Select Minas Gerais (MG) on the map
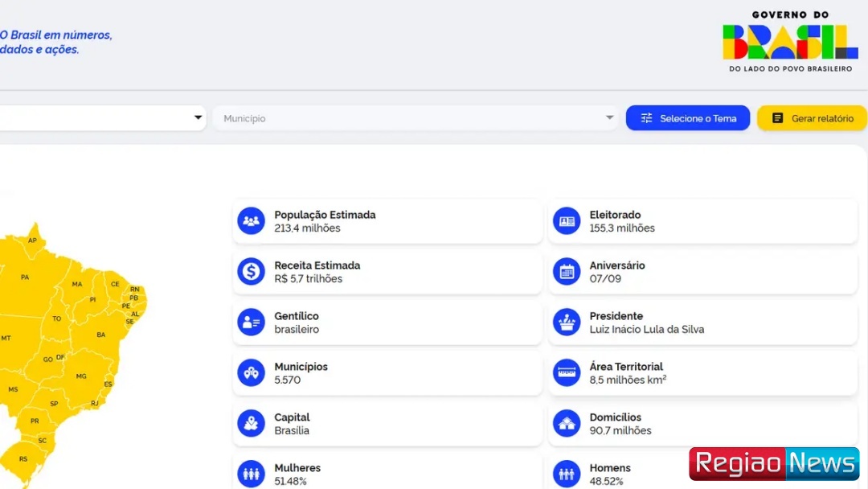This screenshot has height=489, width=868. tap(80, 376)
